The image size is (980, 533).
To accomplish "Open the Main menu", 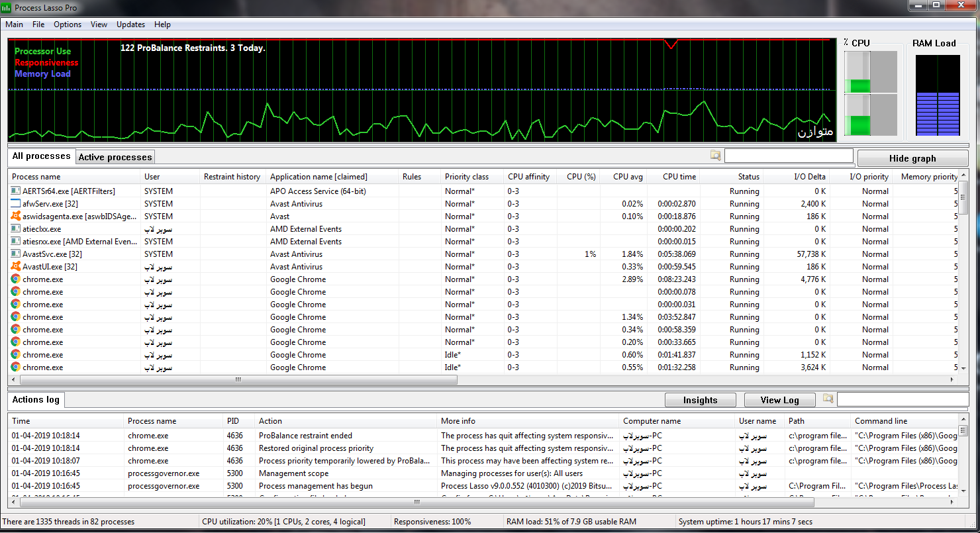I will (x=14, y=24).
